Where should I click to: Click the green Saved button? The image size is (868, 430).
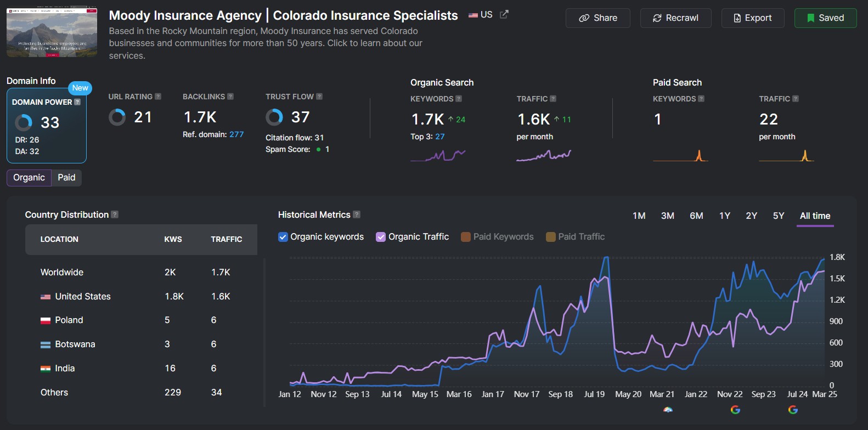(x=825, y=18)
